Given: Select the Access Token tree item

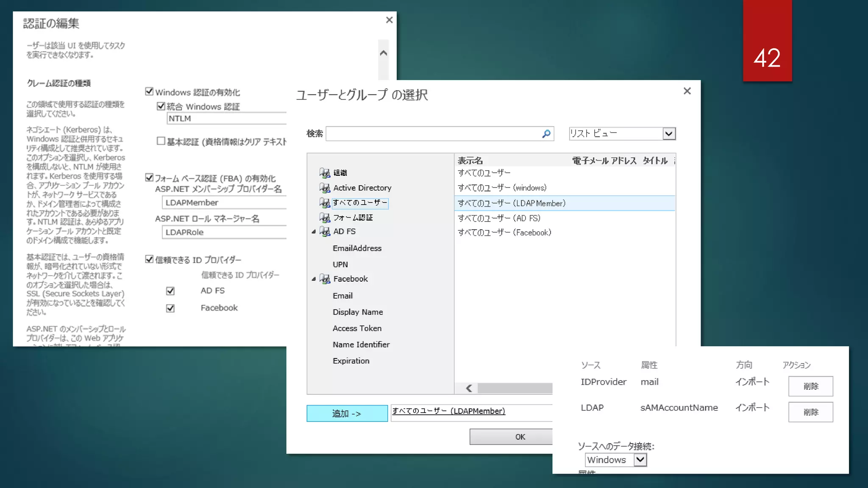Looking at the screenshot, I should [357, 328].
